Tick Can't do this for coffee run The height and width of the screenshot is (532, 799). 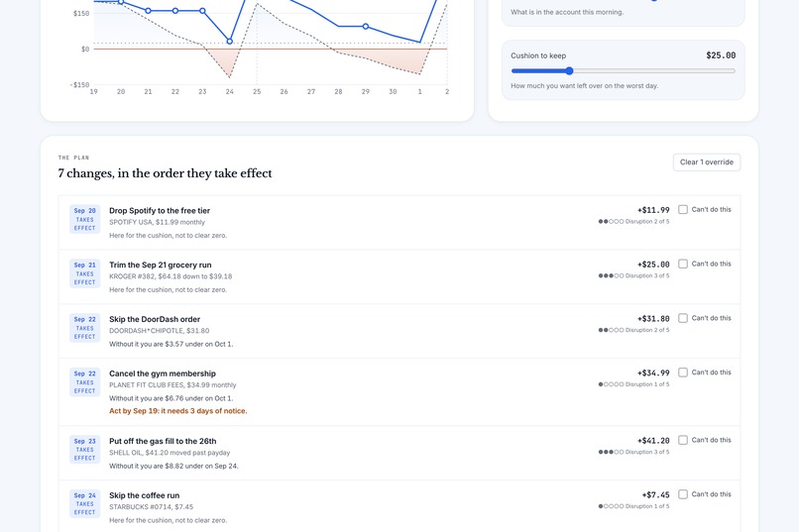pyautogui.click(x=683, y=494)
